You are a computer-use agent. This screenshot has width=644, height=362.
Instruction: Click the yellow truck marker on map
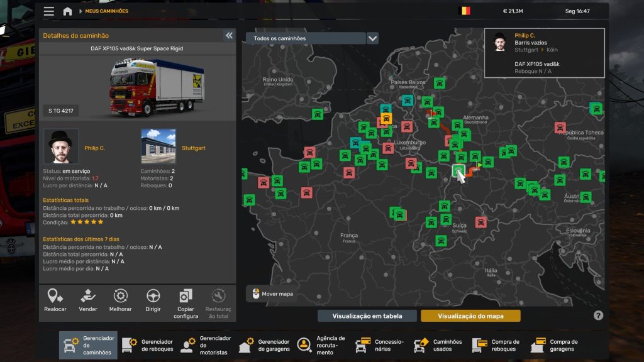tap(386, 119)
